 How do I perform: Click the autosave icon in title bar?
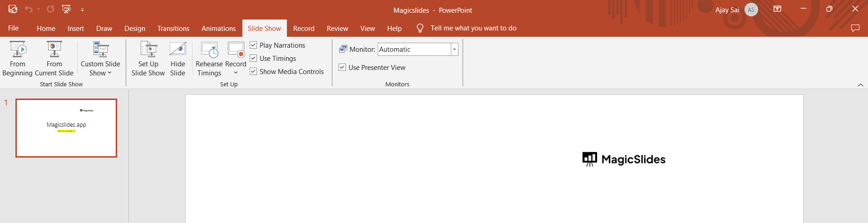[x=13, y=9]
